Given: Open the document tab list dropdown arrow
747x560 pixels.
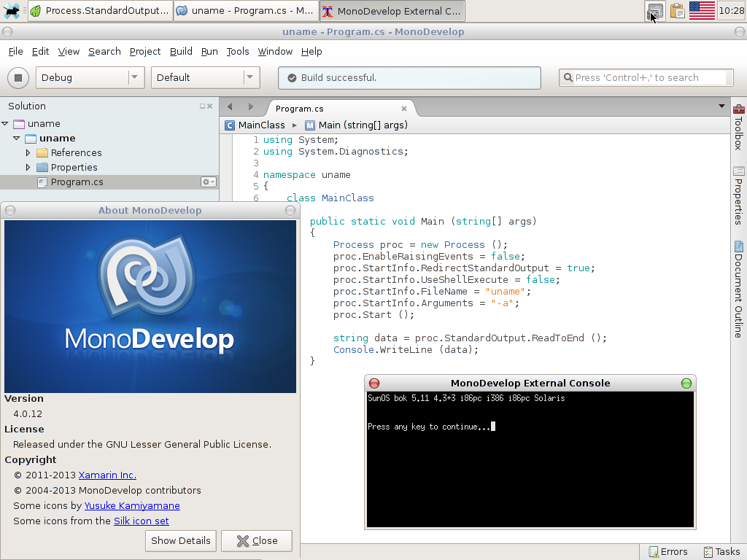Looking at the screenshot, I should [x=721, y=106].
